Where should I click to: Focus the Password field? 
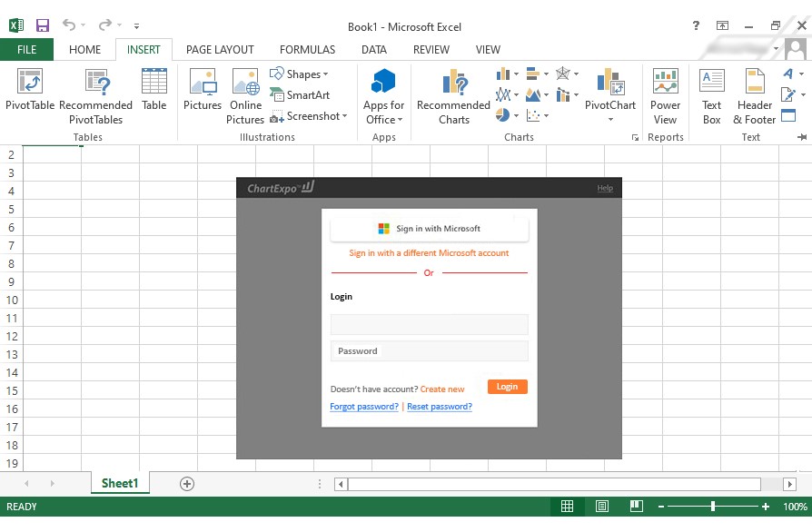(430, 350)
